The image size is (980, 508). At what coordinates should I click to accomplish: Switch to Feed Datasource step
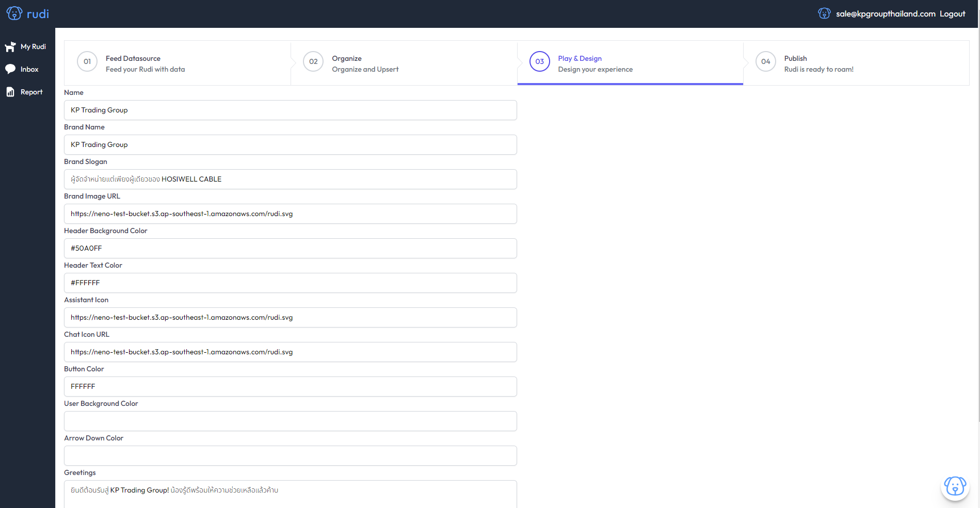click(x=178, y=63)
